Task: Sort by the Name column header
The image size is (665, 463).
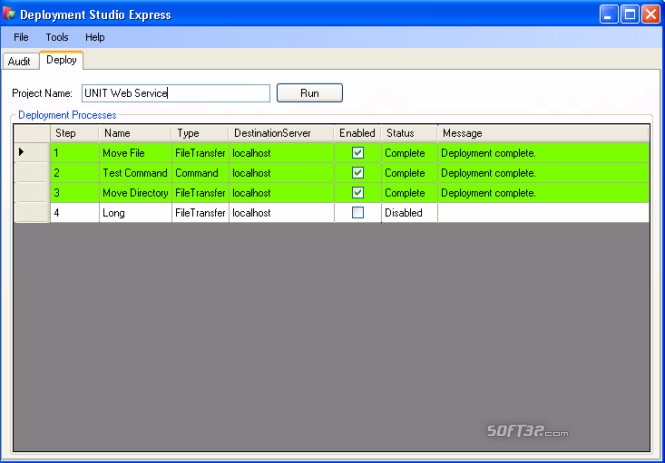Action: [x=135, y=133]
